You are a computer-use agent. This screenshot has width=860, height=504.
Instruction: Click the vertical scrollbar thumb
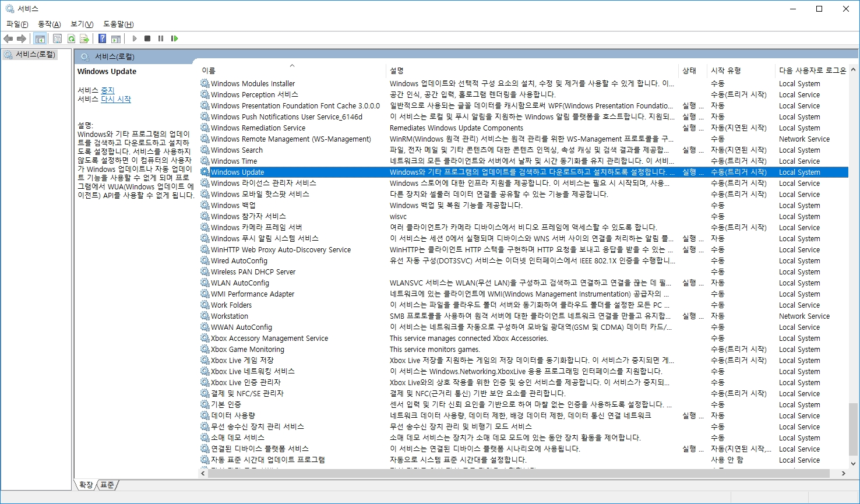point(854,428)
